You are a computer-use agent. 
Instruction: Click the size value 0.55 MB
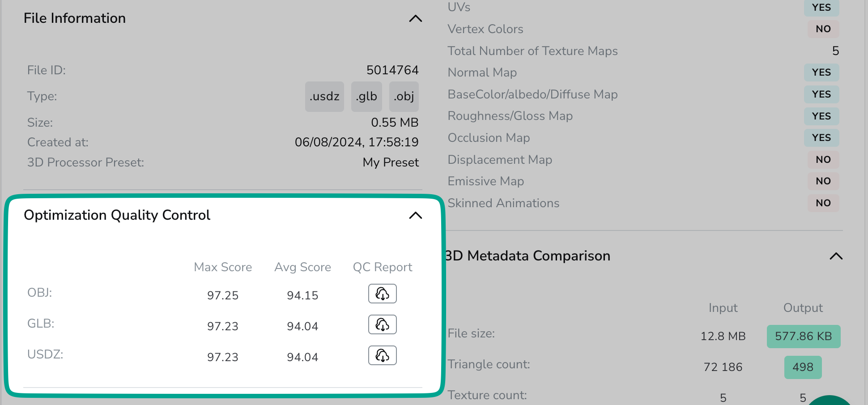395,122
